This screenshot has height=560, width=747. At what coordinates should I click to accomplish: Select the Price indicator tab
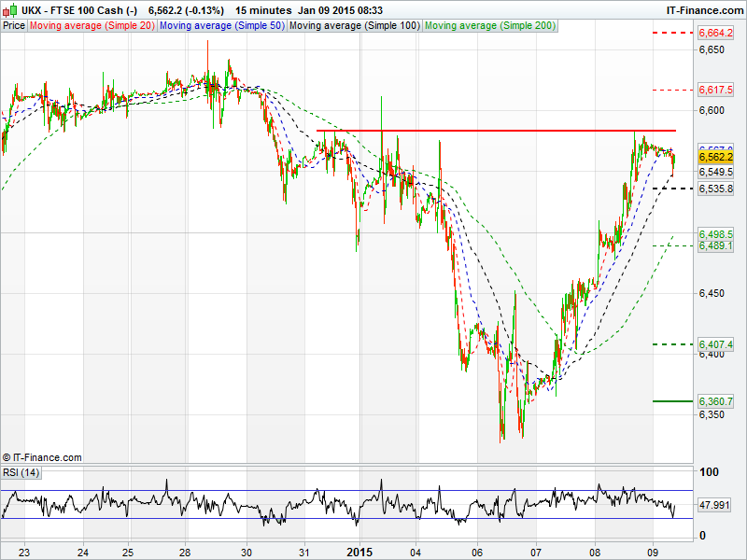14,26
